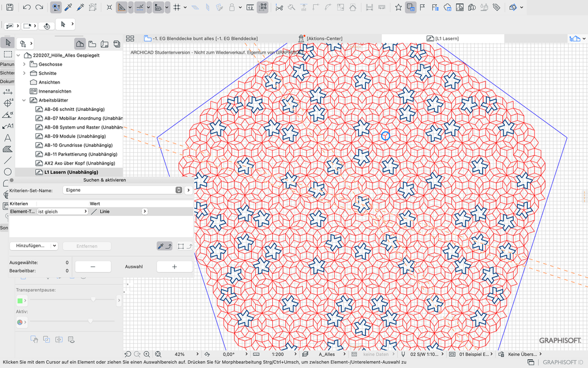588x368 pixels.
Task: Expand the Geschosse tree folder
Action: pos(24,64)
